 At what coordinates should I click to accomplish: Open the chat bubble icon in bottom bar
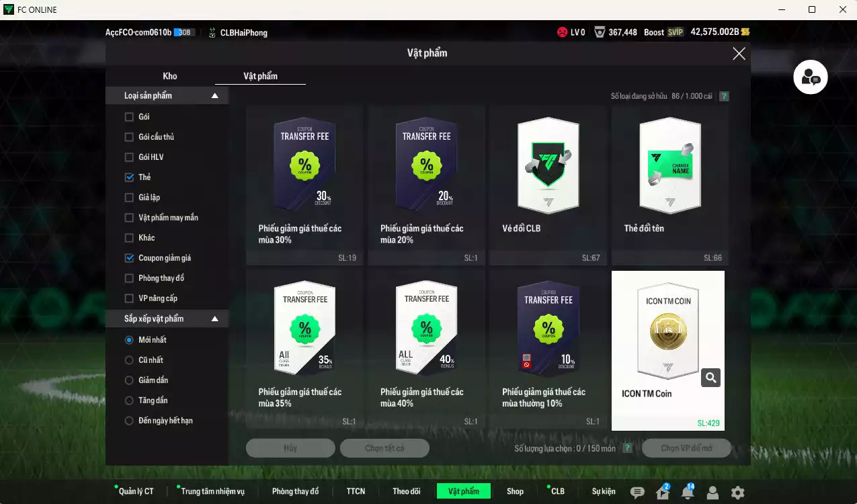637,493
